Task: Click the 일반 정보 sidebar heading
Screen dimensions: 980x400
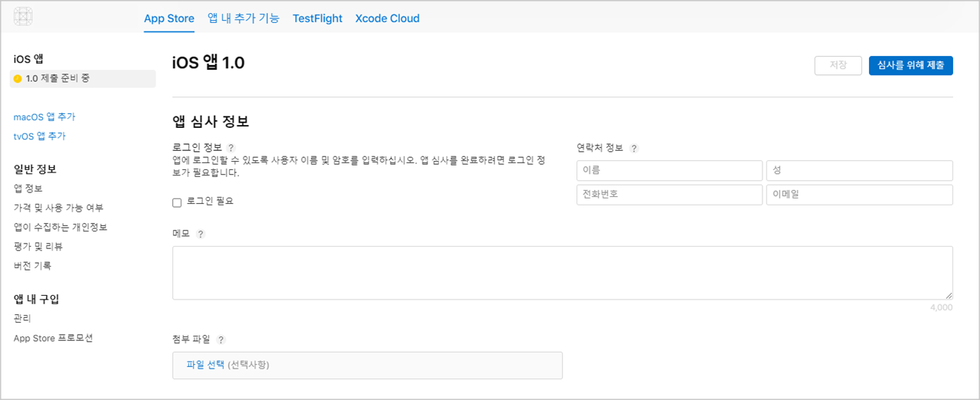Action: (x=35, y=169)
